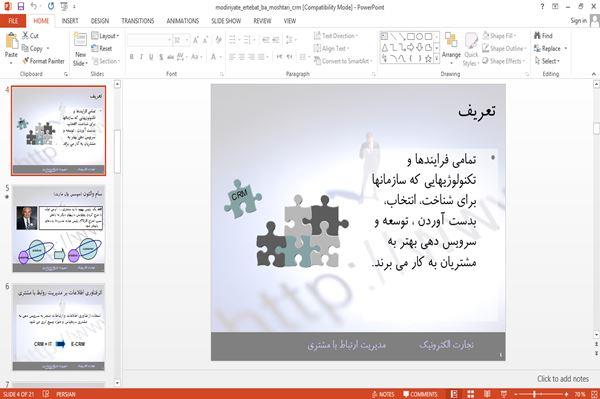Click PERSIAN language indicator in status bar
The height and width of the screenshot is (399, 600).
(66, 394)
